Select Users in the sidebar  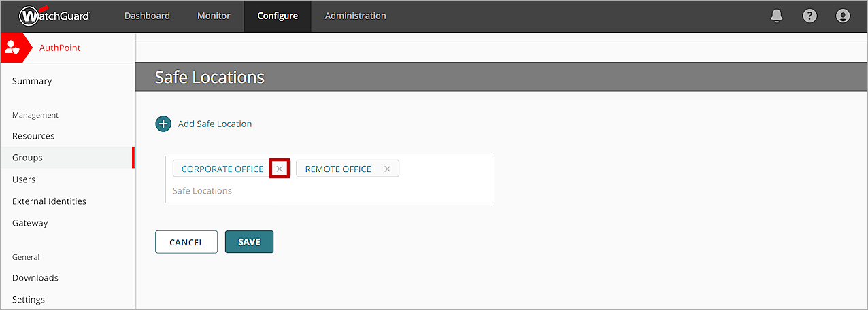tap(24, 179)
